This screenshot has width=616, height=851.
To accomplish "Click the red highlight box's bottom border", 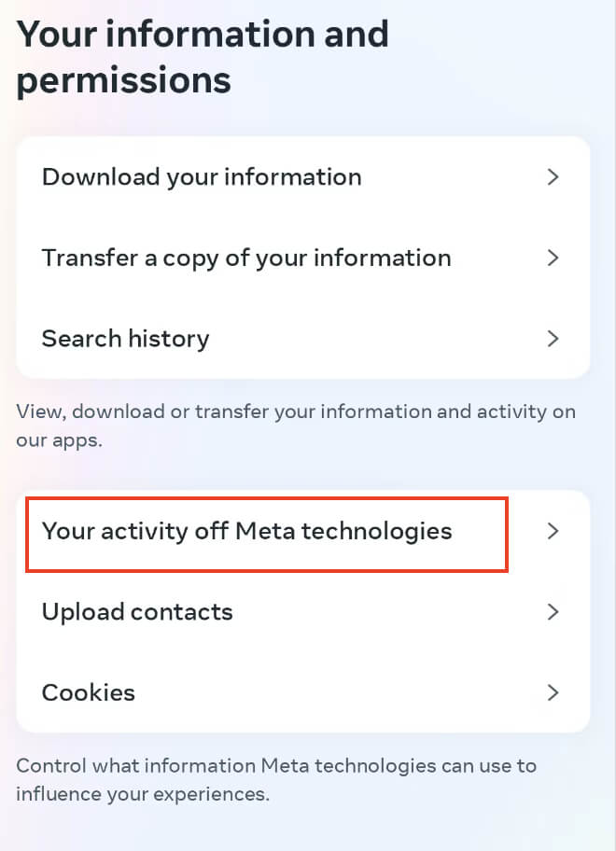I will [266, 570].
